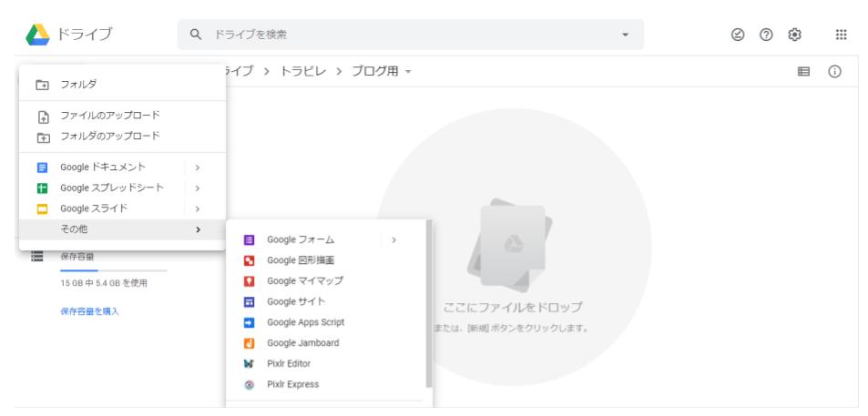Viewport: 868px width, 416px height.
Task: Expand Google スライド submenu arrow
Action: click(197, 209)
